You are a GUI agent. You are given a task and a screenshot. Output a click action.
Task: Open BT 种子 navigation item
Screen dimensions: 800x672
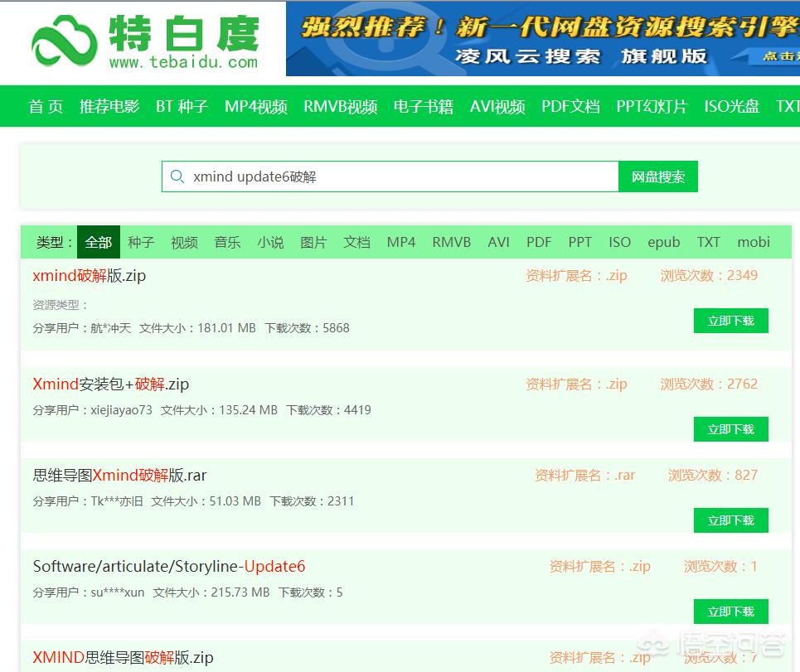(182, 106)
